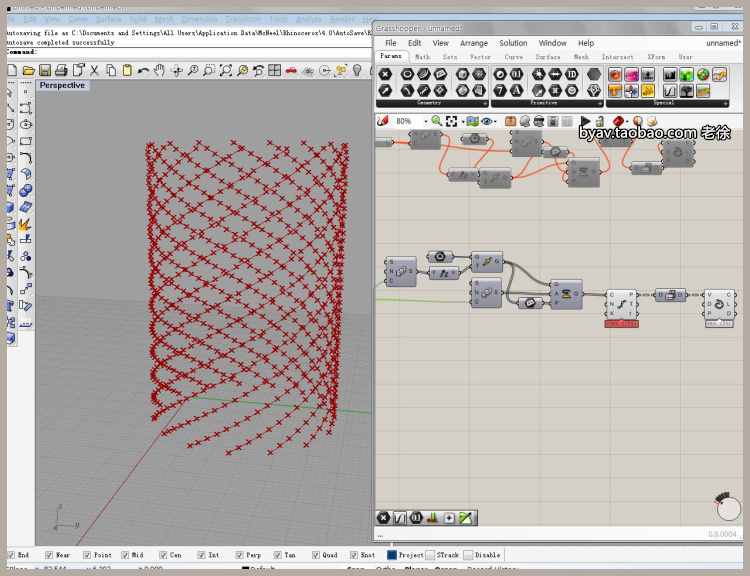Click the Disable osnap button
The height and width of the screenshot is (576, 750).
click(470, 555)
